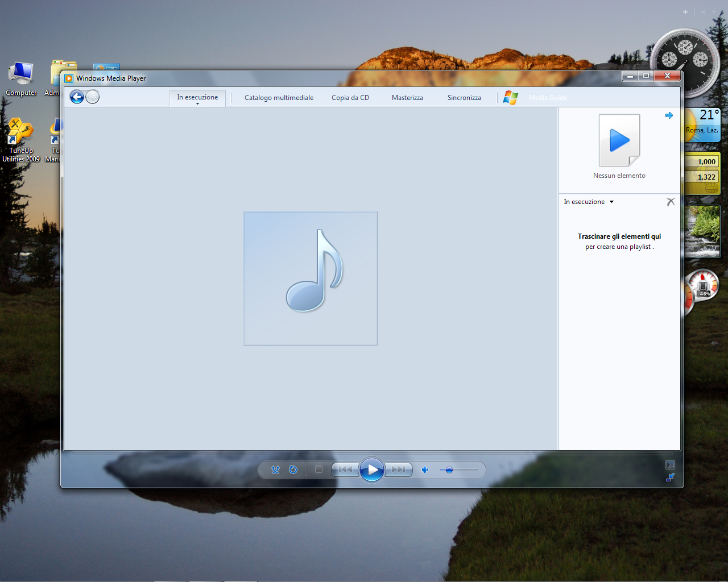Open the Computer desktop icon
Viewport: 728px width, 582px height.
point(21,79)
